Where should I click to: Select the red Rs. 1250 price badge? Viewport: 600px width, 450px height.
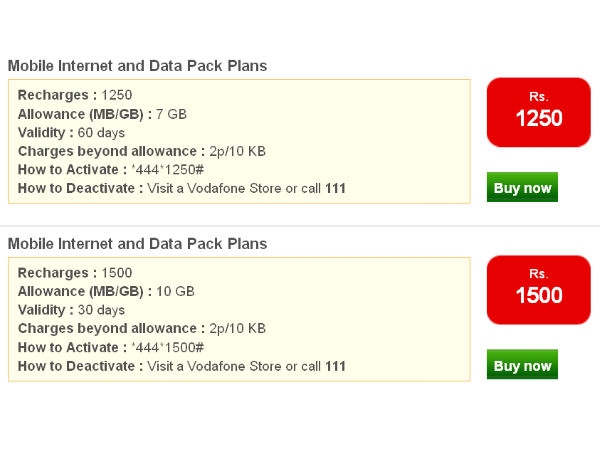[x=538, y=112]
